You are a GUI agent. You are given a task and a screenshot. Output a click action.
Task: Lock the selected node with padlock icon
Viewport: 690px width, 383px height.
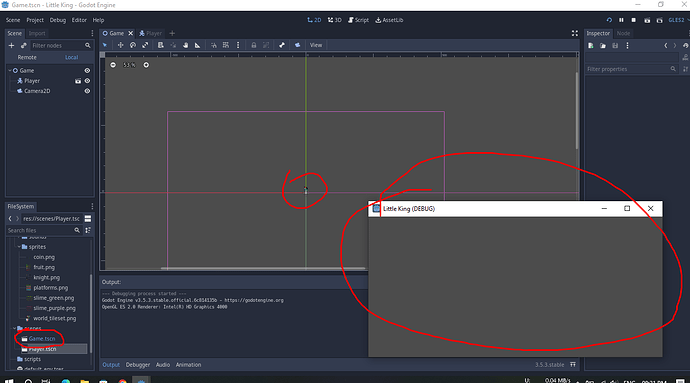coord(253,45)
